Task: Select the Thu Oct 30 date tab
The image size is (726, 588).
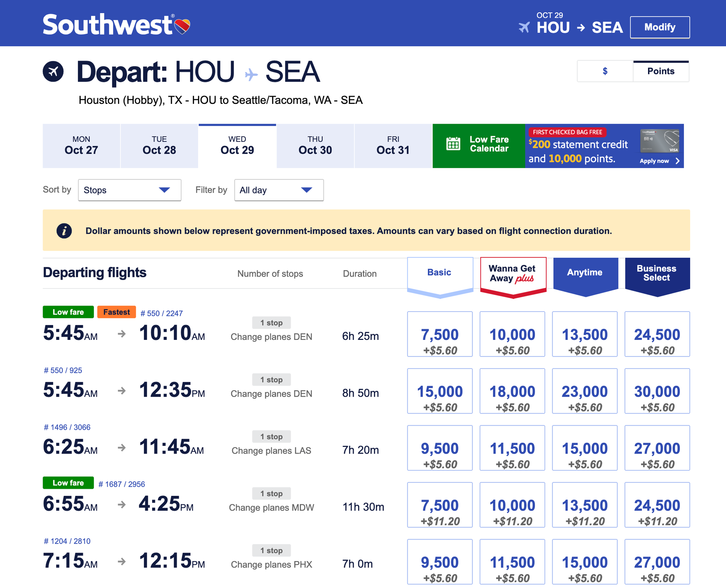Action: click(x=315, y=146)
